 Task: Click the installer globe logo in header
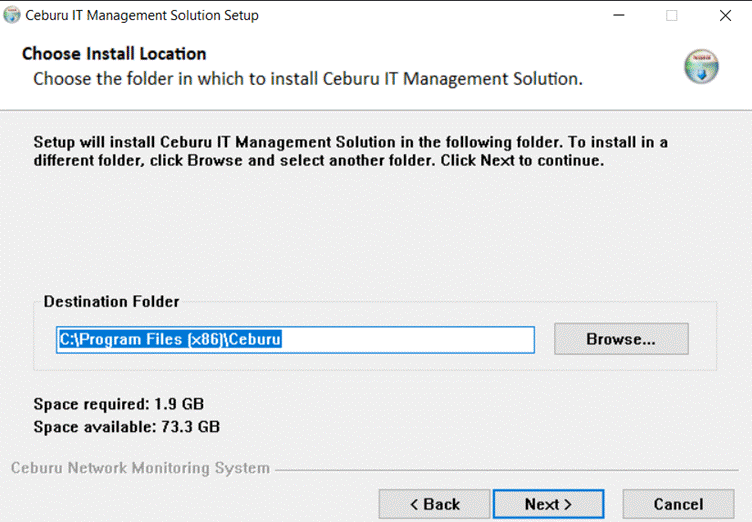[x=701, y=66]
